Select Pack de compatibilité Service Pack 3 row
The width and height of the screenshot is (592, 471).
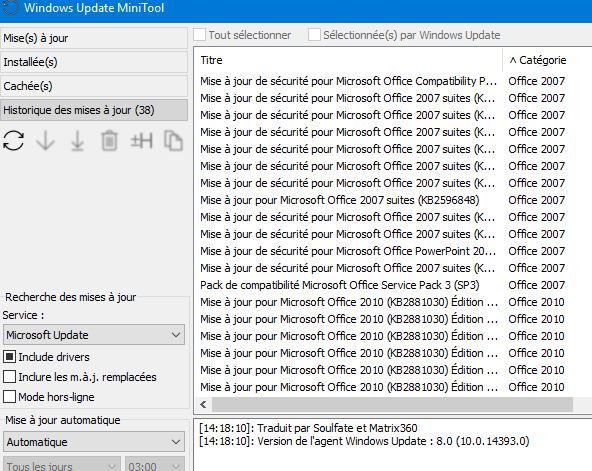coord(393,285)
